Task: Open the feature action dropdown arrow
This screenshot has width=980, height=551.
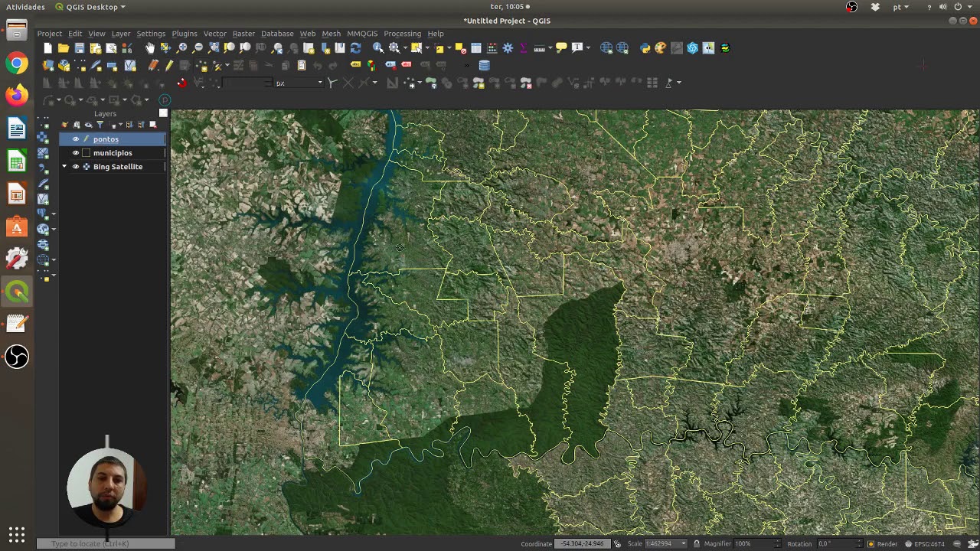Action: pos(405,47)
